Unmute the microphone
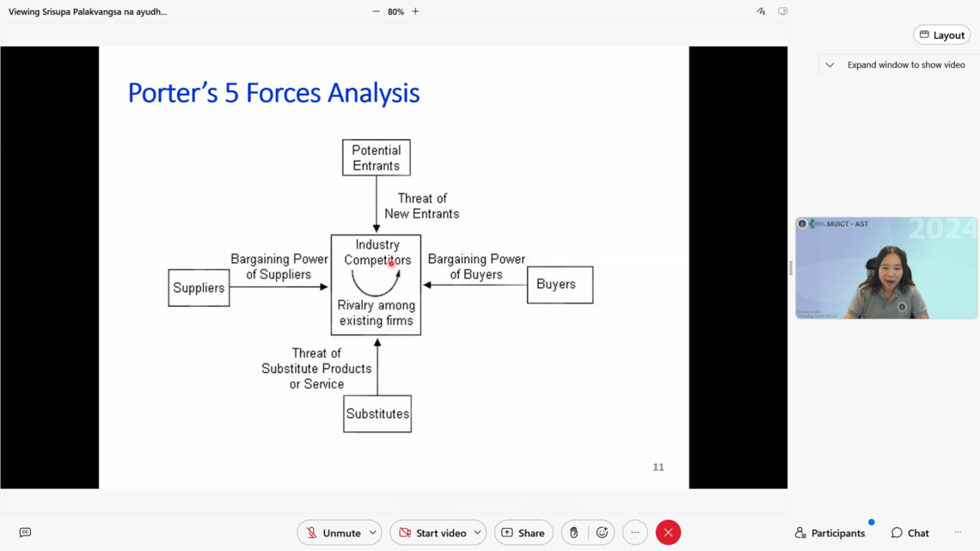 tap(333, 533)
